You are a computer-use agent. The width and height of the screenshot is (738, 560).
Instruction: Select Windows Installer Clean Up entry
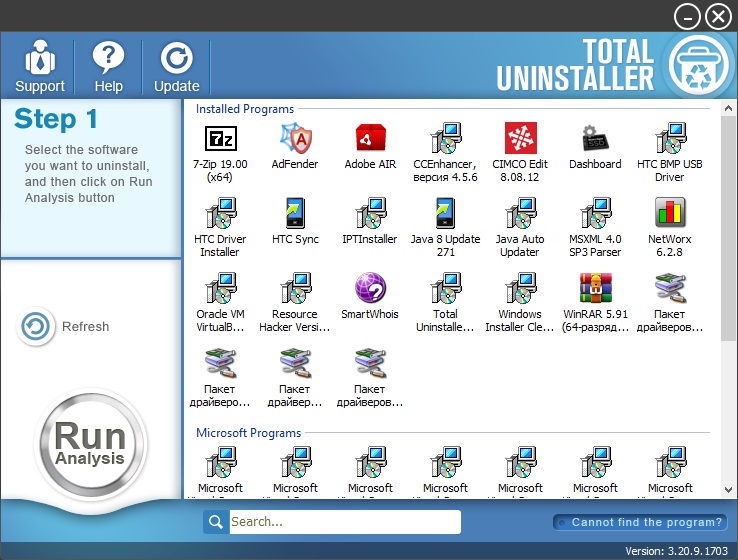[x=520, y=303]
